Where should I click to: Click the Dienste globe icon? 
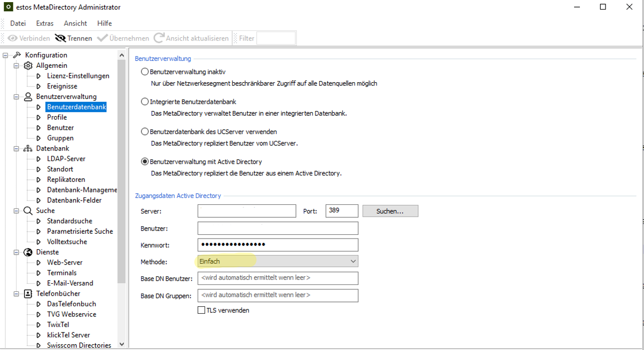[28, 252]
